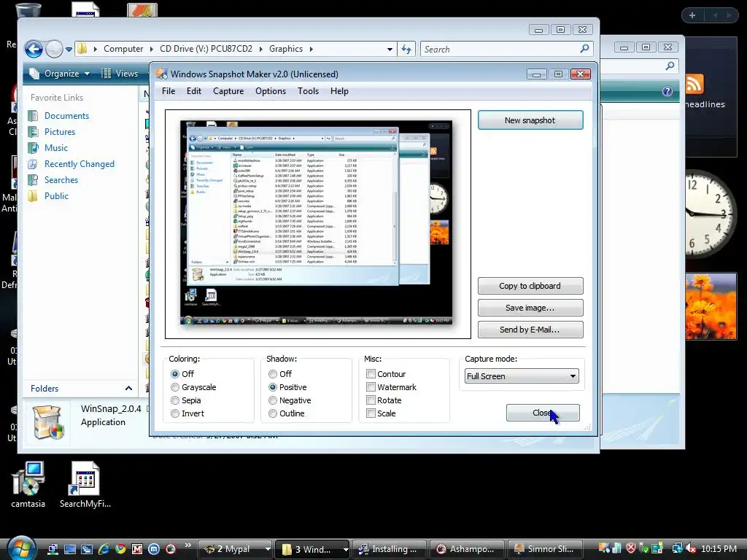
Task: Open the Edit menu
Action: 194,91
